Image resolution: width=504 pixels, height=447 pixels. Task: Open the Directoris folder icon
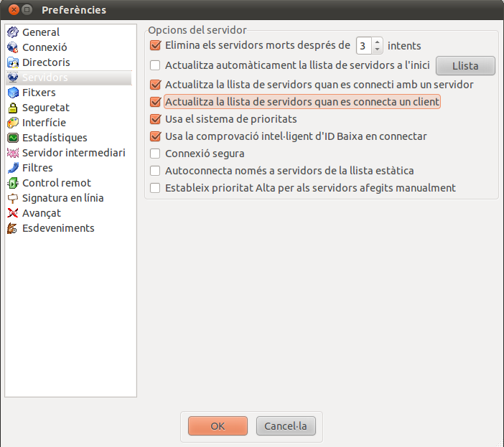coord(13,62)
